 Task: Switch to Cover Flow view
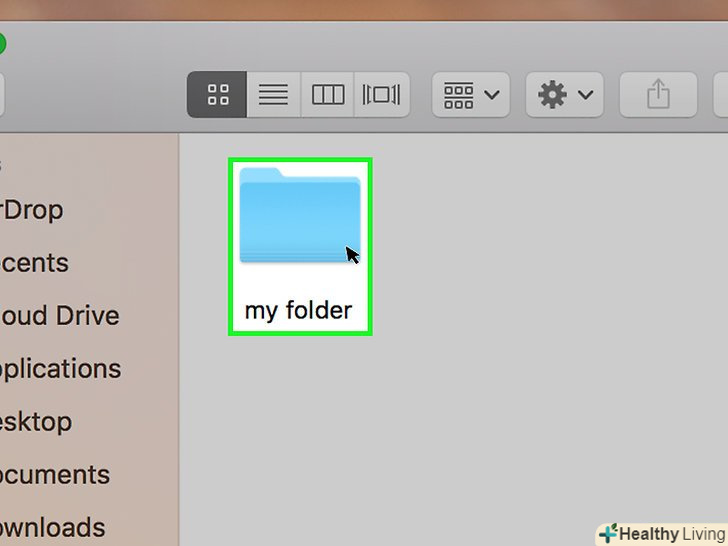point(382,95)
